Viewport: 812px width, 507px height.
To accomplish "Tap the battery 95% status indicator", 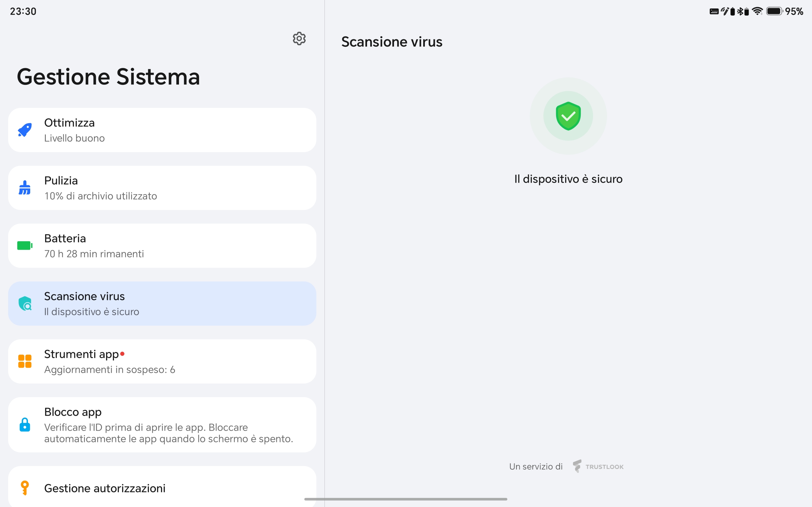I will click(784, 11).
